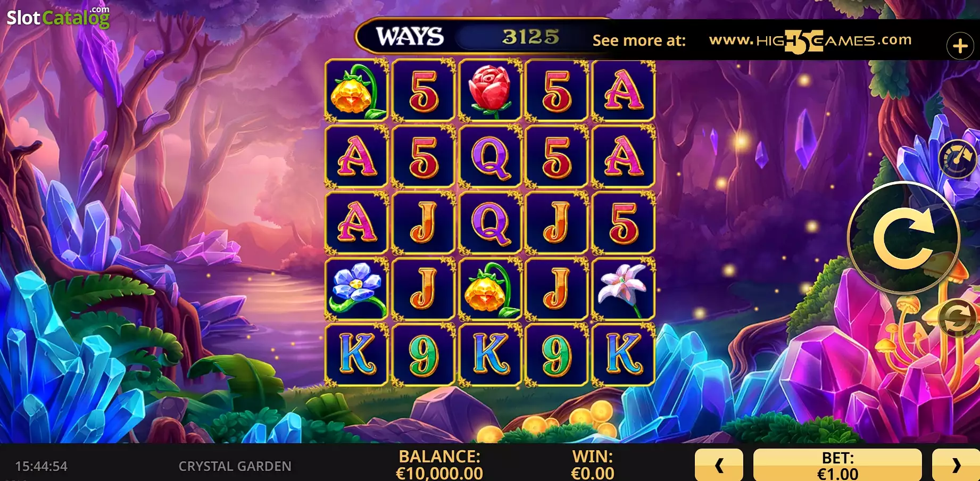Click the white lily flower symbol
980x481 pixels.
tap(624, 289)
